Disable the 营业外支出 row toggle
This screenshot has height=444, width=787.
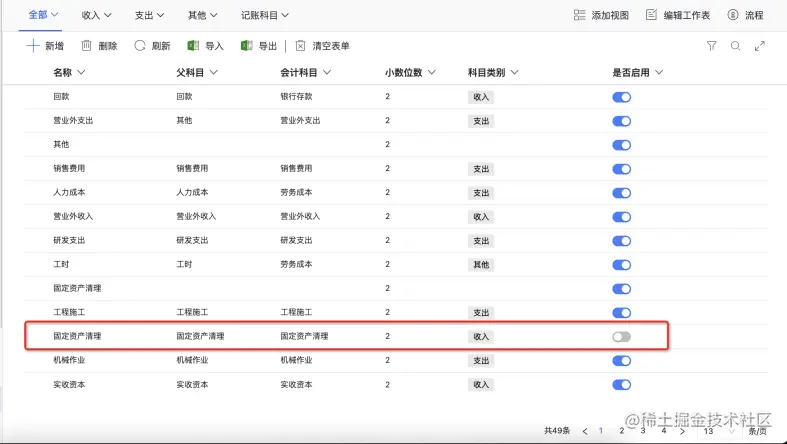(x=621, y=121)
